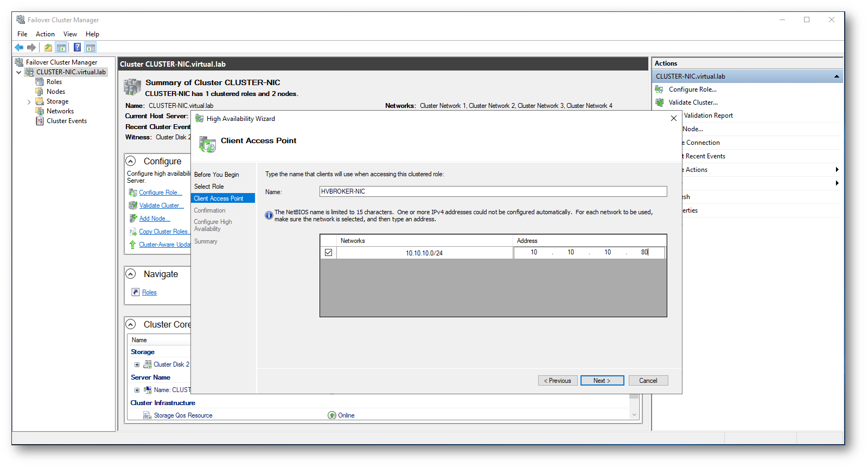Click the Help question-mark toolbar icon
Image resolution: width=868 pixels, height=468 pixels.
click(78, 48)
